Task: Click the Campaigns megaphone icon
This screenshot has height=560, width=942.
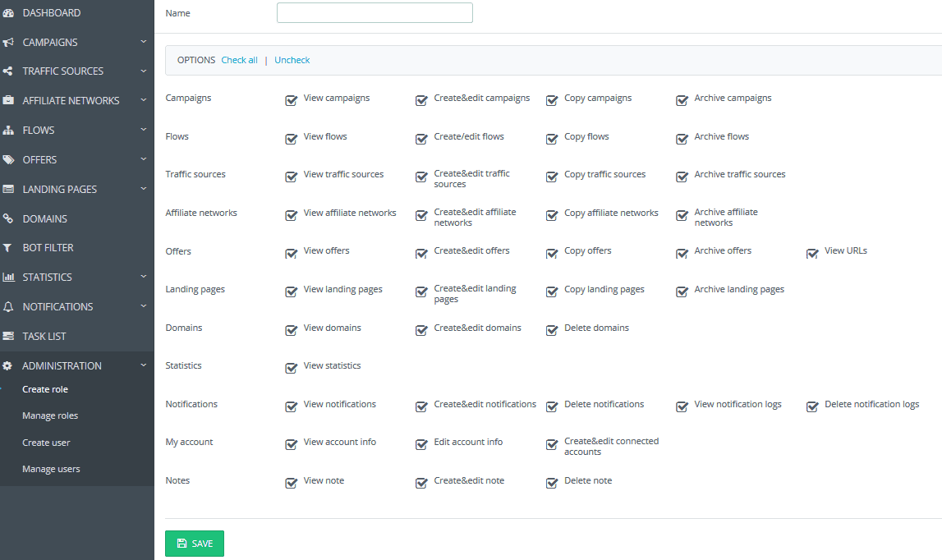Action: [x=8, y=42]
